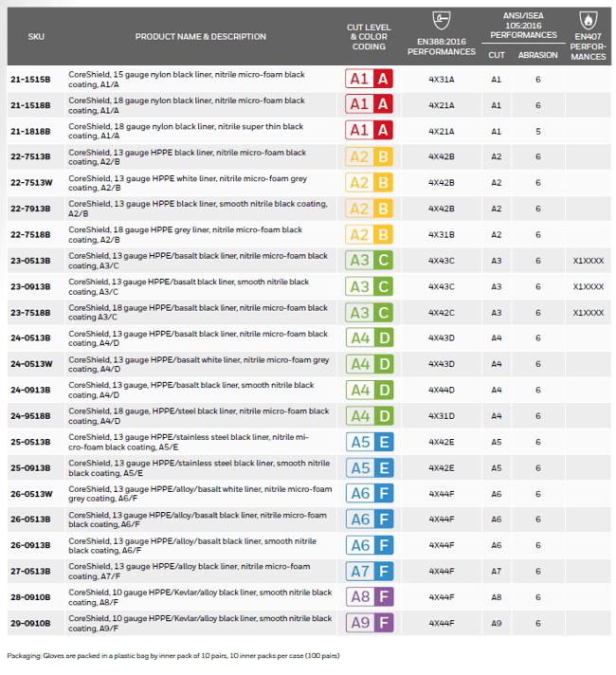Click EN388 value 4X31D for 24-9518B

tap(442, 416)
